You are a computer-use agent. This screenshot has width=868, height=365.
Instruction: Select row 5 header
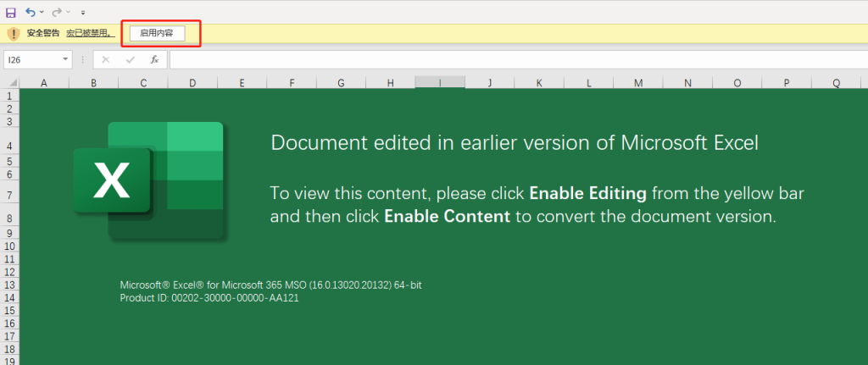coord(10,162)
